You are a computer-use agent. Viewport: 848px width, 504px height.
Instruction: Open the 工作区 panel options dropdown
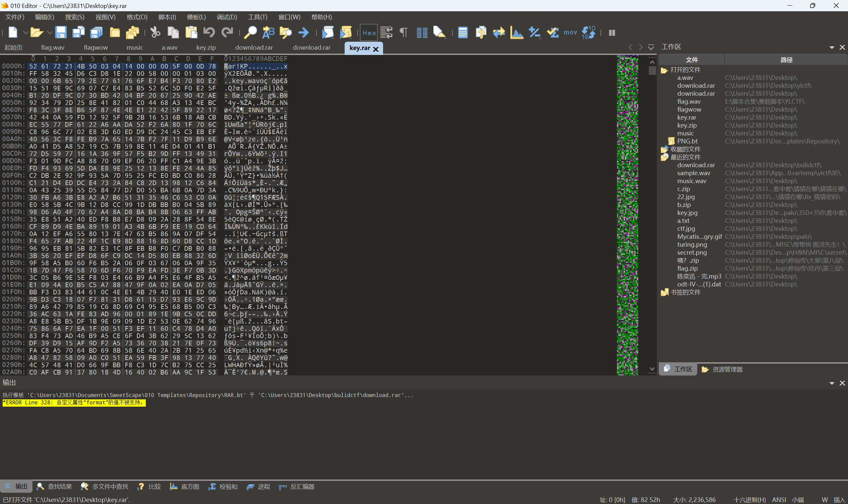[832, 48]
